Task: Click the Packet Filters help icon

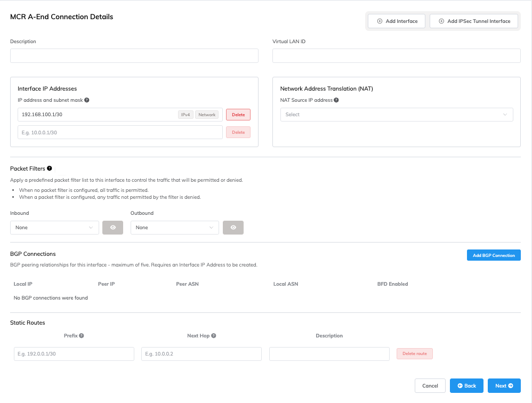Action: tap(50, 168)
